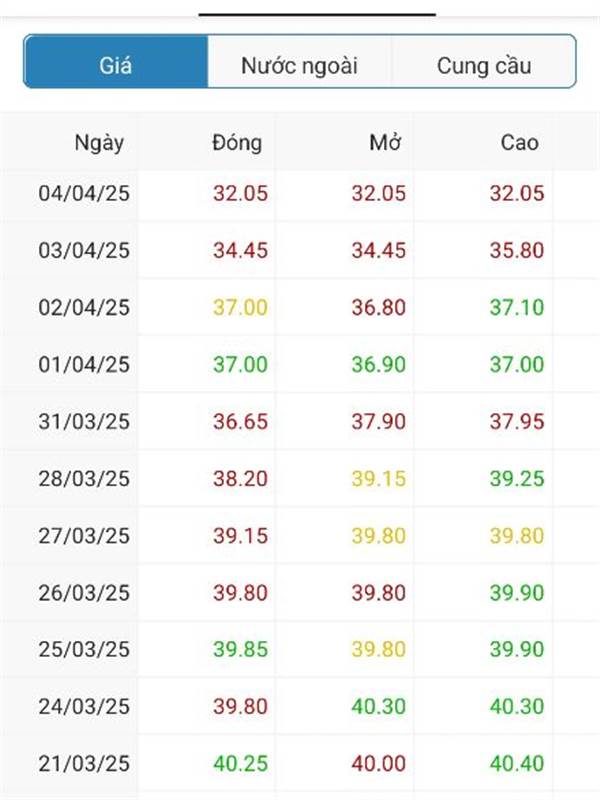Viewport: 600px width, 800px height.
Task: Click the Đóng column header
Action: [237, 142]
